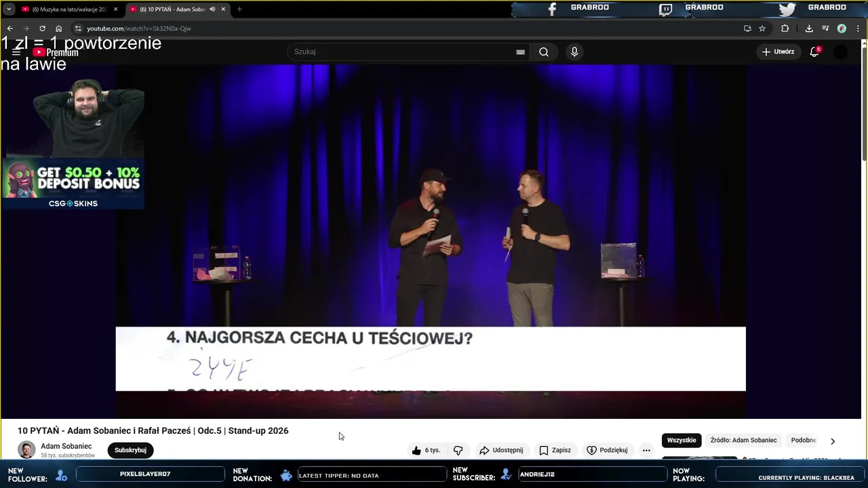Start voice search with microphone
Image resolution: width=868 pixels, height=488 pixels.
tap(574, 52)
